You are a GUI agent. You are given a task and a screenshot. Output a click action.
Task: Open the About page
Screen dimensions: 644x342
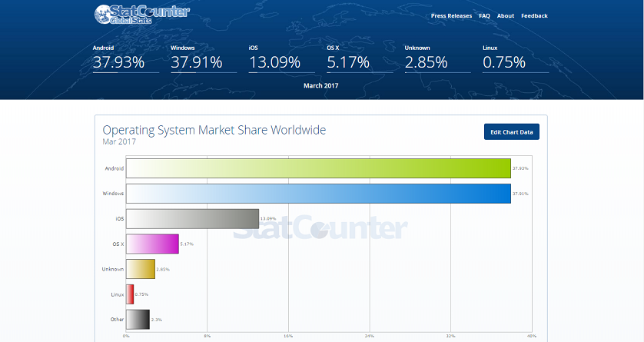point(506,16)
